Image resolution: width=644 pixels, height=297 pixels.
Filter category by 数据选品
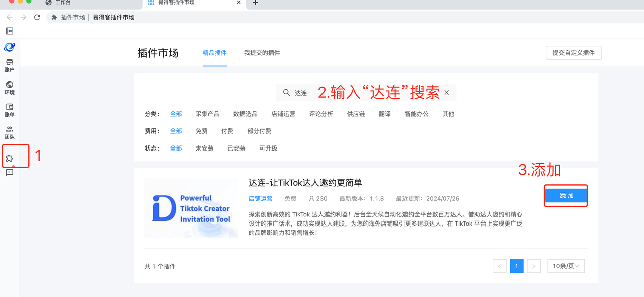(x=246, y=114)
